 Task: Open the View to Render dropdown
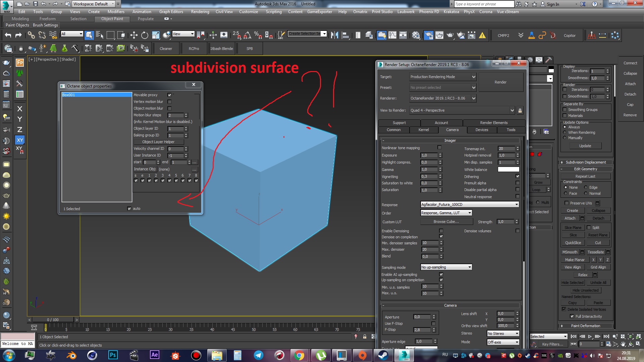462,110
